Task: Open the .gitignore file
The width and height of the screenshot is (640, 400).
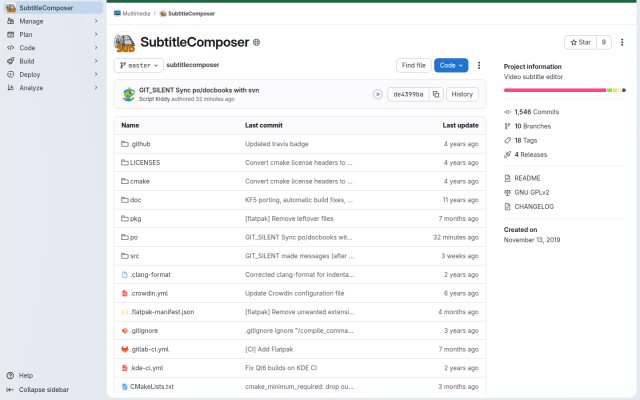Action: tap(144, 331)
